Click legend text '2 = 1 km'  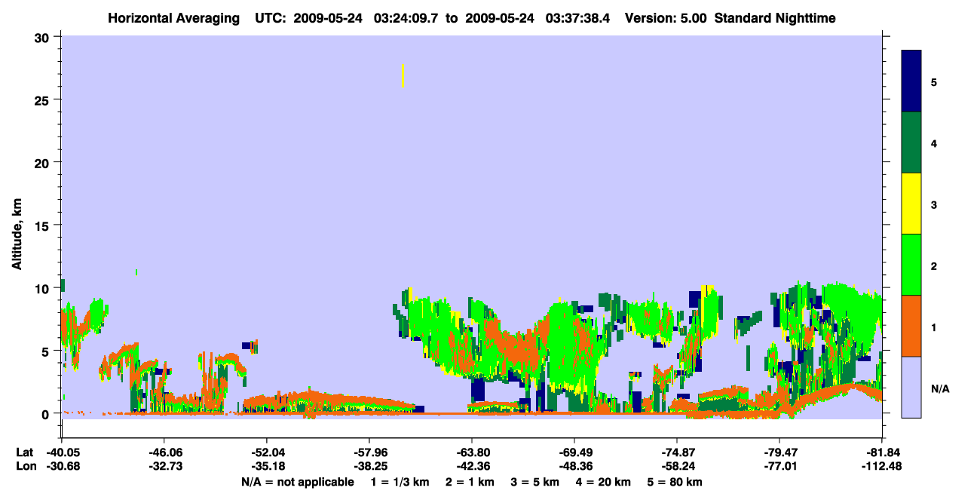point(469,482)
